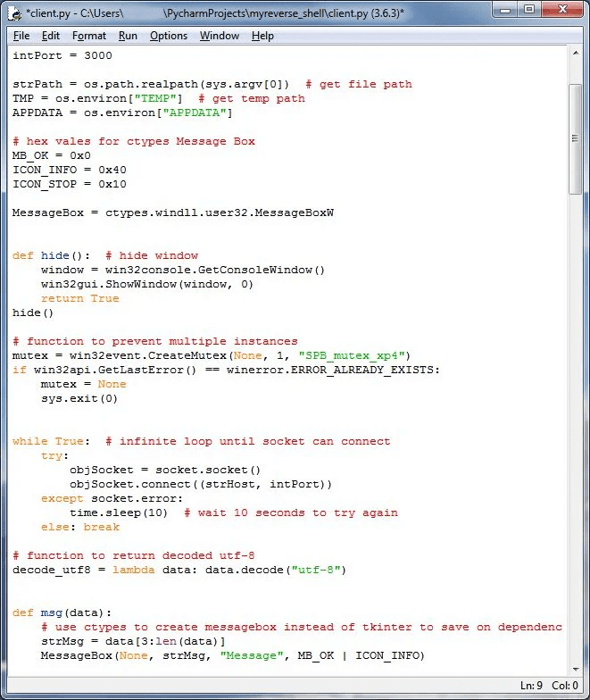The image size is (590, 700).
Task: Click 'win32gui.ShowWindow(window, 0)' line
Action: (147, 284)
